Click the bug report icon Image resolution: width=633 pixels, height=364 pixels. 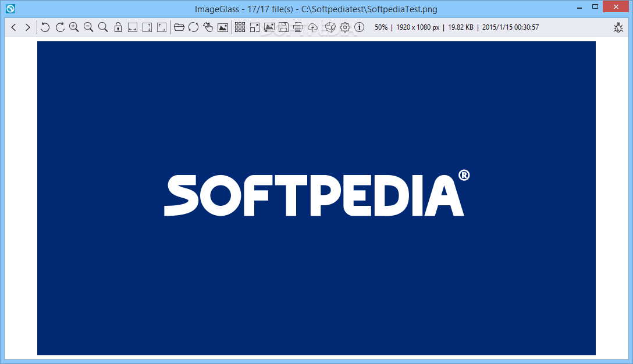(618, 27)
